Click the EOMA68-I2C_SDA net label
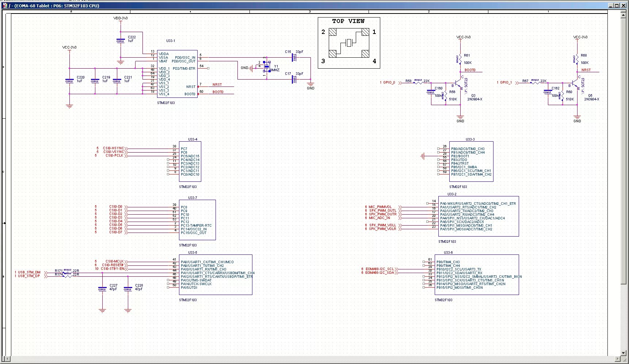This screenshot has width=629, height=364. [x=380, y=273]
